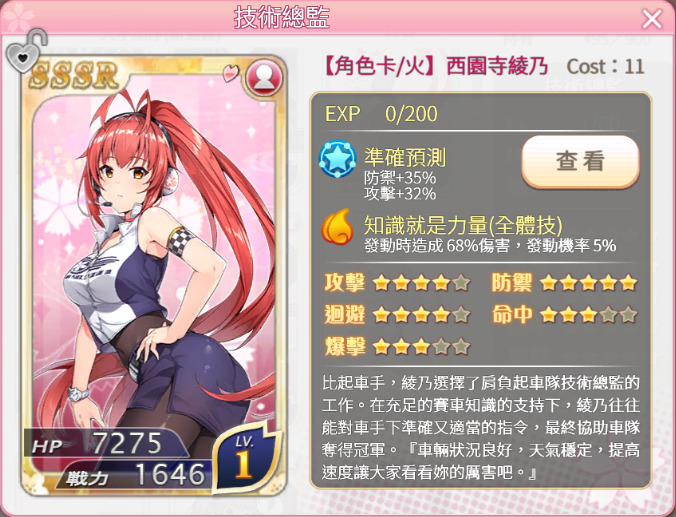Image resolution: width=676 pixels, height=517 pixels.
Task: Click the blue star 準確預測 skill icon
Action: click(338, 159)
